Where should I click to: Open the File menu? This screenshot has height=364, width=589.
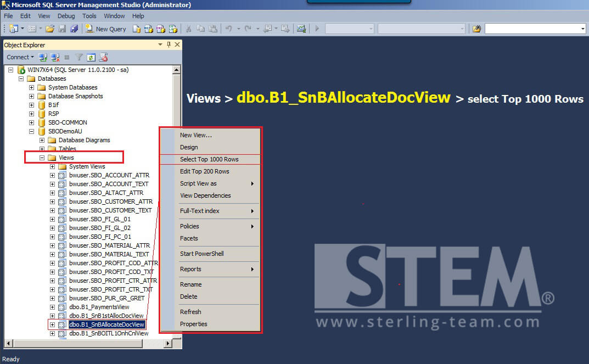pos(8,16)
